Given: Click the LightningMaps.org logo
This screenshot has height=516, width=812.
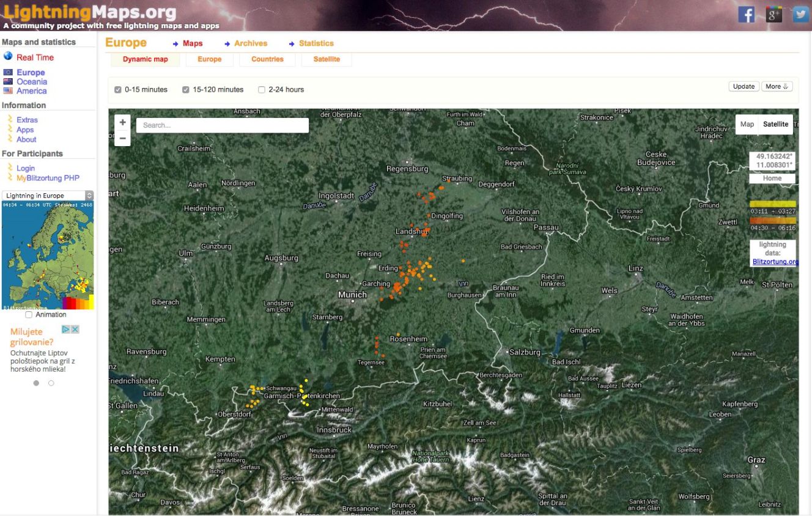Looking at the screenshot, I should [90, 12].
